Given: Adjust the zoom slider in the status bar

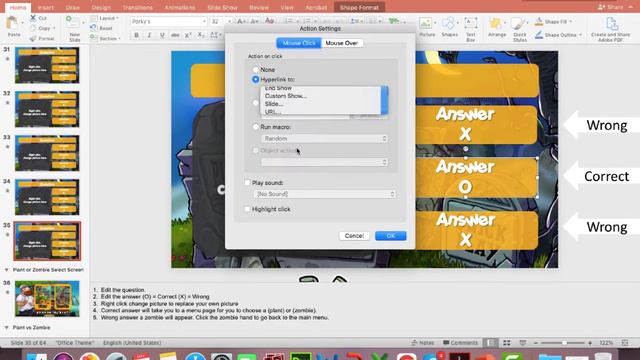Looking at the screenshot, I should [564, 343].
